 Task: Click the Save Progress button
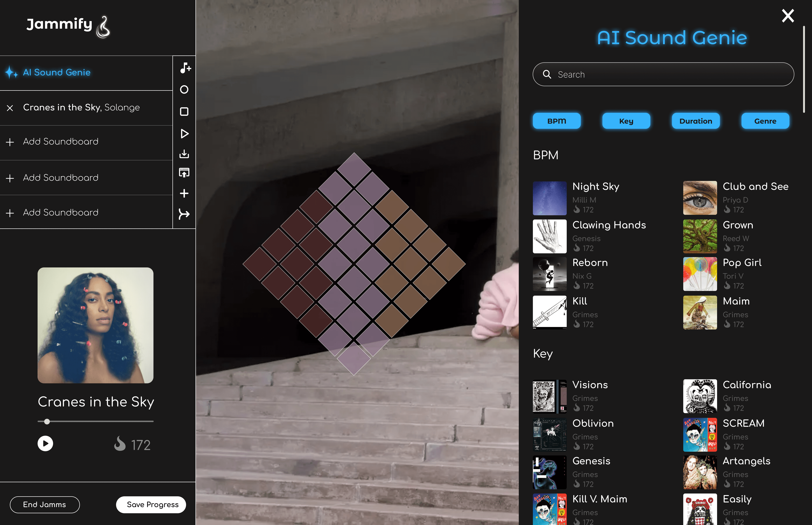[x=151, y=504]
